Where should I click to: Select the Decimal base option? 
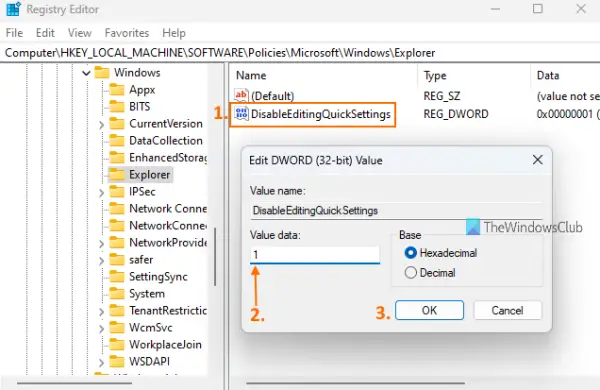click(x=411, y=273)
